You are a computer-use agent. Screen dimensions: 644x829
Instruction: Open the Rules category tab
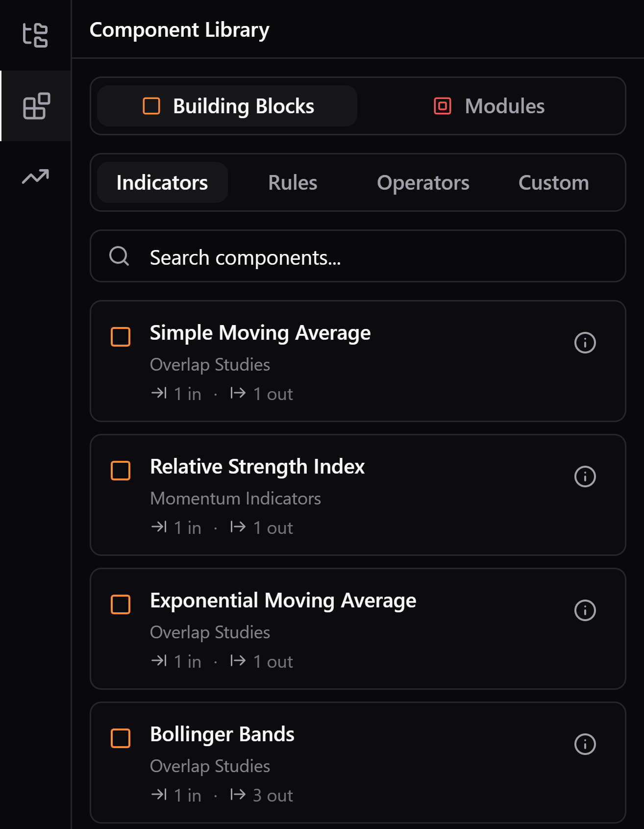[x=293, y=182]
